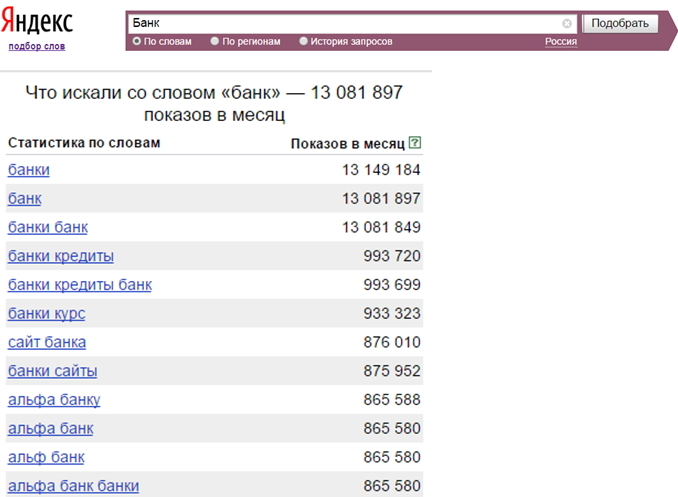This screenshot has height=497, width=678.
Task: Open the альфа банк keyword link
Action: click(50, 428)
